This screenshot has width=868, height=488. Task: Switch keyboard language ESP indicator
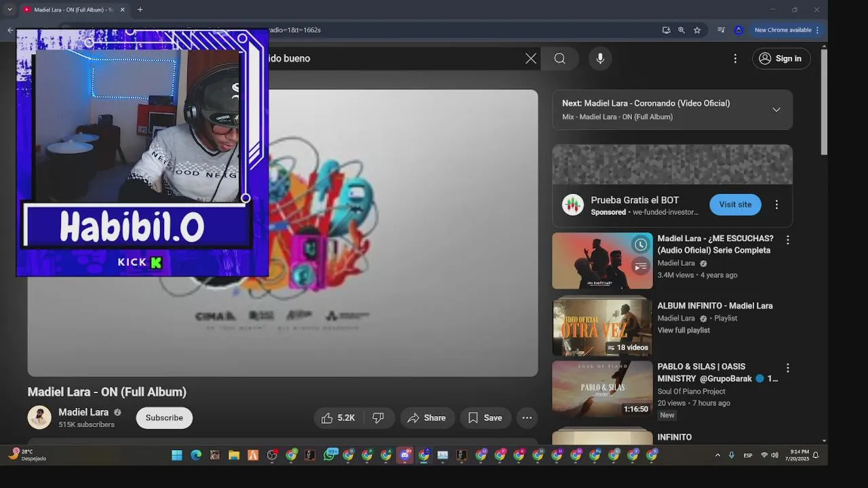point(748,455)
